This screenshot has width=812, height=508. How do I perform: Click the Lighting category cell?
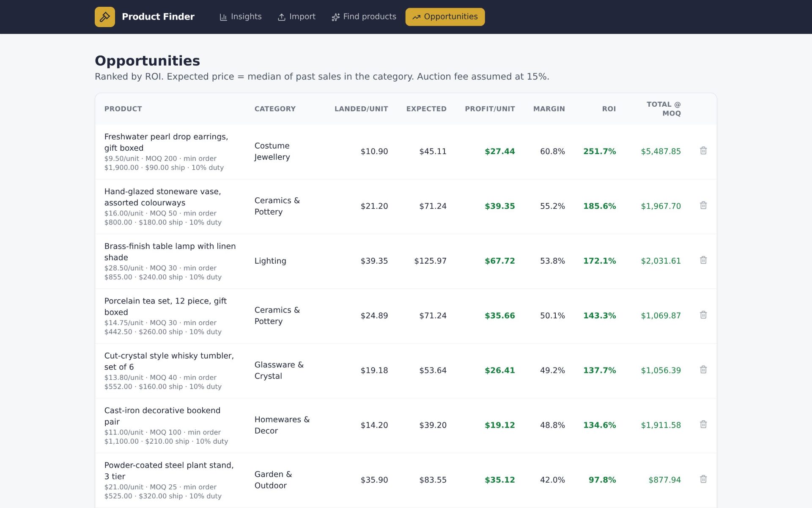pyautogui.click(x=270, y=261)
